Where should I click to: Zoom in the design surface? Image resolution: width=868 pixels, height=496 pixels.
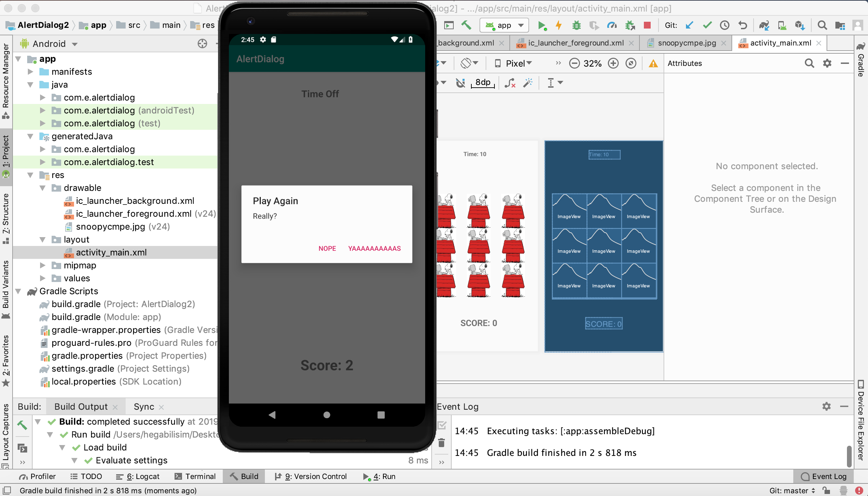[x=613, y=64]
